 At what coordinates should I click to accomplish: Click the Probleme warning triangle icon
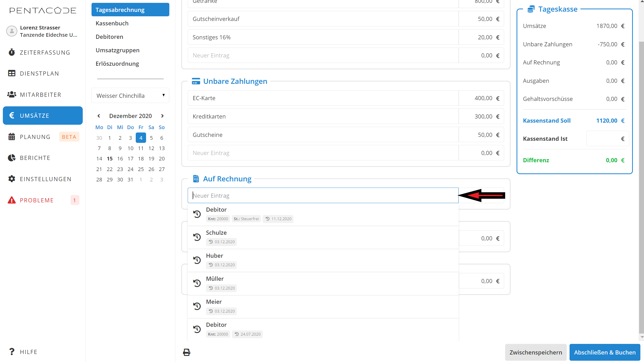12,200
